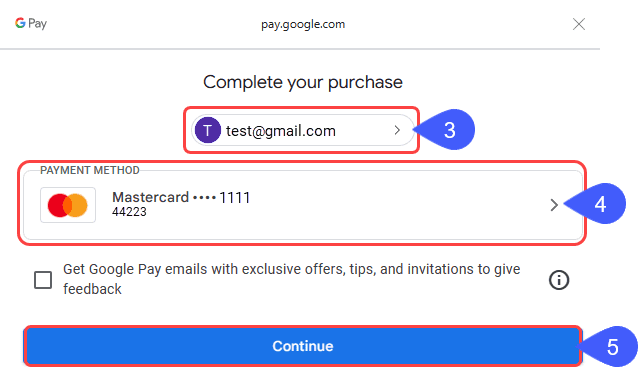The height and width of the screenshot is (388, 639).
Task: Close the Google Pay dialog
Action: coord(579,24)
